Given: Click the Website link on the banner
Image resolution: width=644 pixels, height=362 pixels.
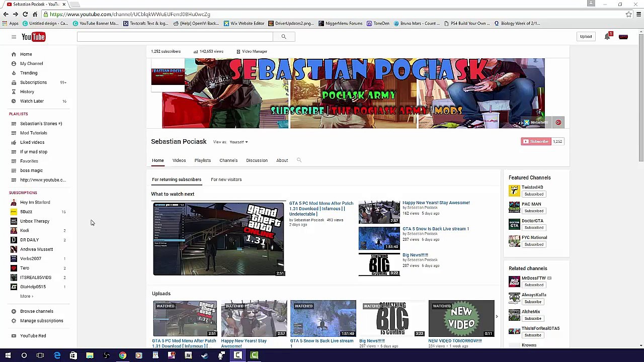Looking at the screenshot, I should click(x=537, y=122).
